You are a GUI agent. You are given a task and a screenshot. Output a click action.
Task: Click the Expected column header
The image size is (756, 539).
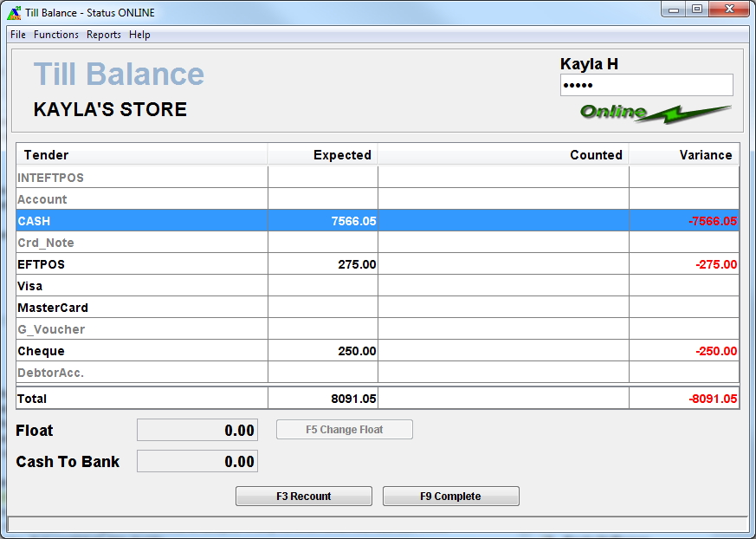pos(323,155)
